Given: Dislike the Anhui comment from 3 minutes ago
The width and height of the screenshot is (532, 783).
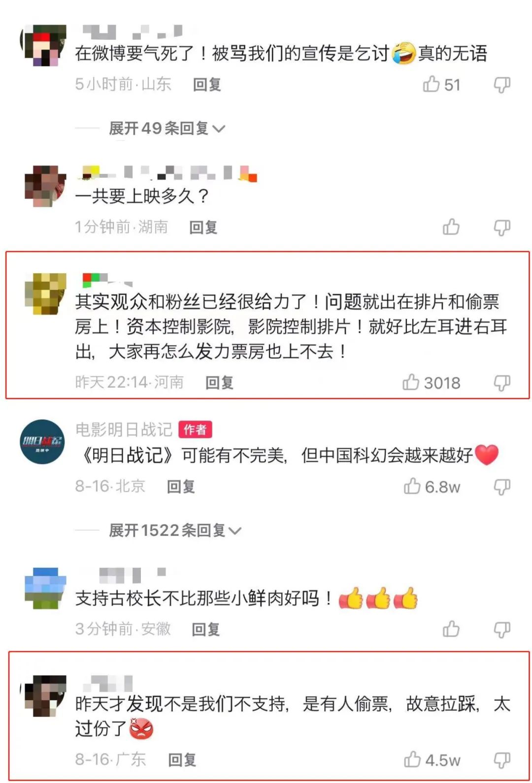Looking at the screenshot, I should (x=502, y=629).
